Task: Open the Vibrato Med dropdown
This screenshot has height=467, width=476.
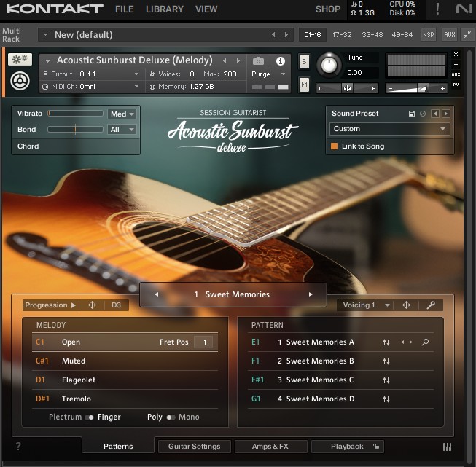Action: 122,114
